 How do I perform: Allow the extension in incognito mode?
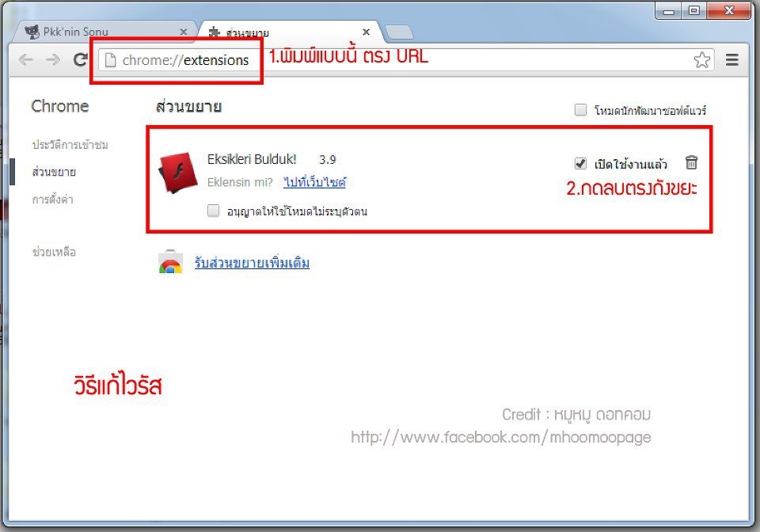pyautogui.click(x=213, y=211)
